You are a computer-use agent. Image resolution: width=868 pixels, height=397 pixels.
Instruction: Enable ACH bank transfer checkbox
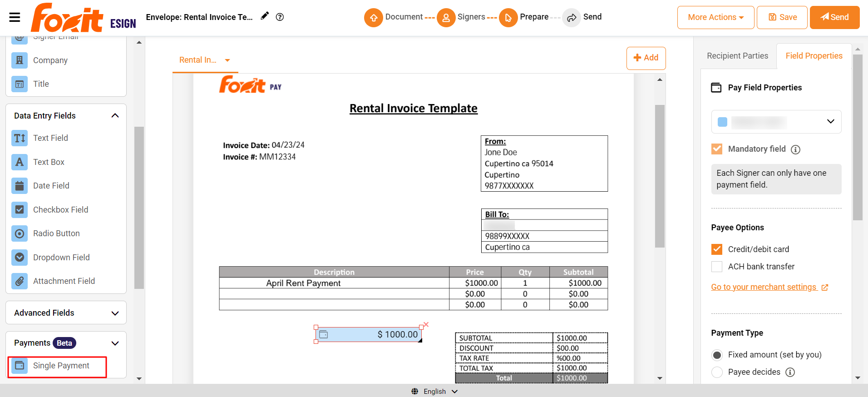(717, 267)
